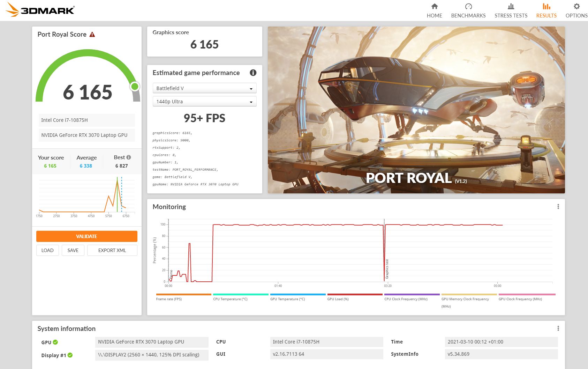588x369 pixels.
Task: Click the HOME menu label
Action: pyautogui.click(x=434, y=16)
